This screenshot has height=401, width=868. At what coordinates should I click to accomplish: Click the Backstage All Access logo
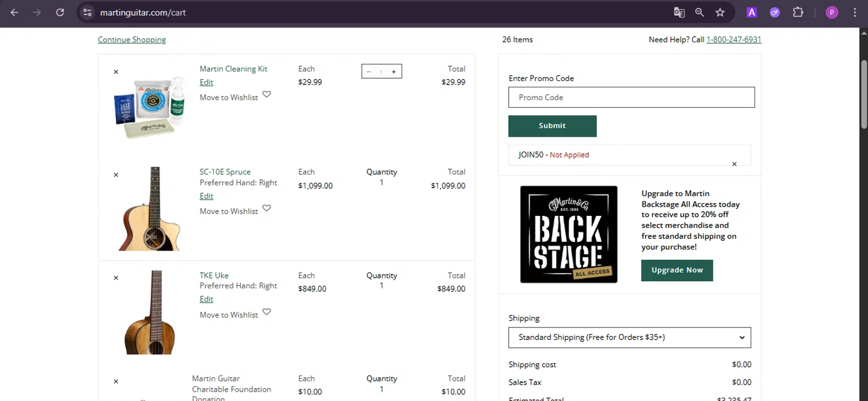569,234
